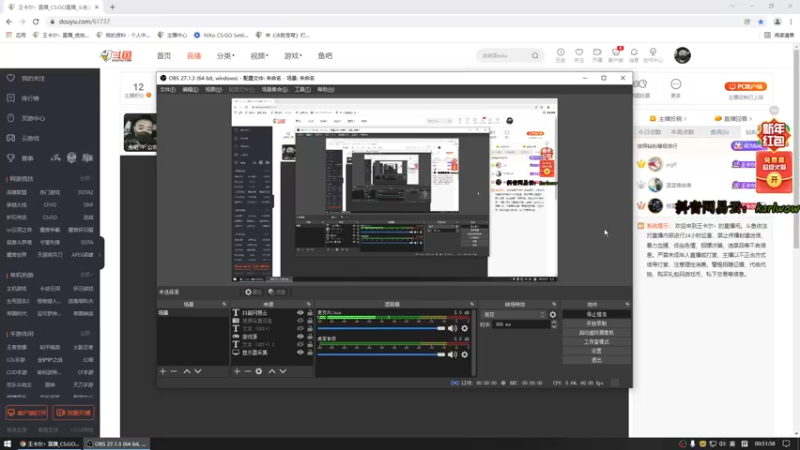The height and width of the screenshot is (450, 800).
Task: Open 麦克风/Aux audio settings gear
Action: (x=465, y=329)
